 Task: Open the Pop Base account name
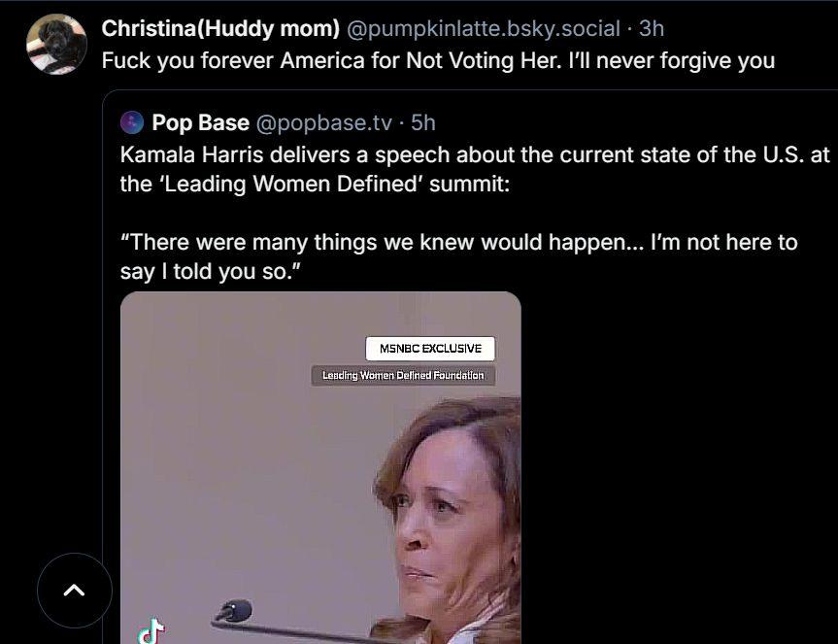click(200, 122)
